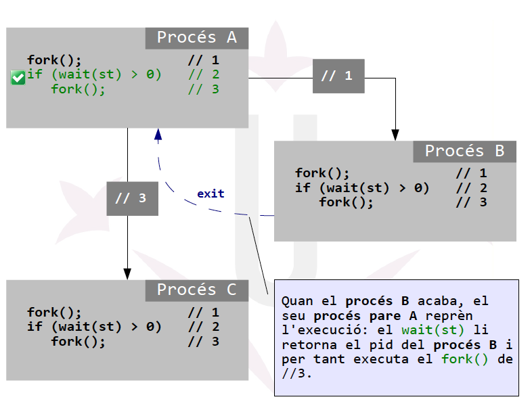
Task: Click the arrowhead pointing down into Procés C
Action: [x=127, y=272]
